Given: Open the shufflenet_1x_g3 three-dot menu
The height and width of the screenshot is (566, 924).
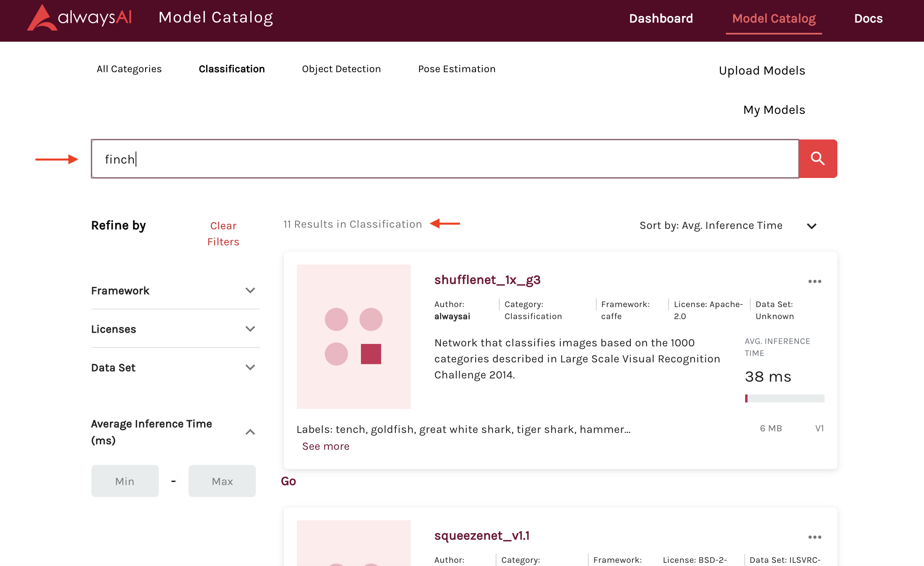Looking at the screenshot, I should pyautogui.click(x=815, y=281).
